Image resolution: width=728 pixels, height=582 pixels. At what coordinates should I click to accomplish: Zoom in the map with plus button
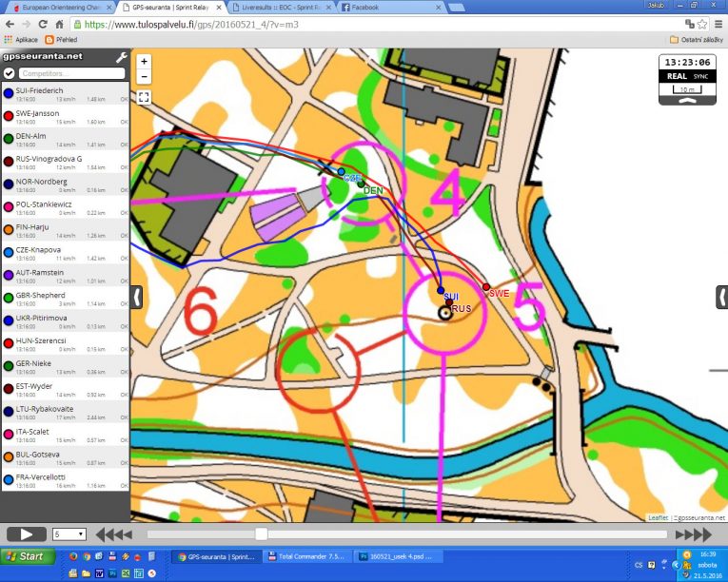[x=144, y=61]
